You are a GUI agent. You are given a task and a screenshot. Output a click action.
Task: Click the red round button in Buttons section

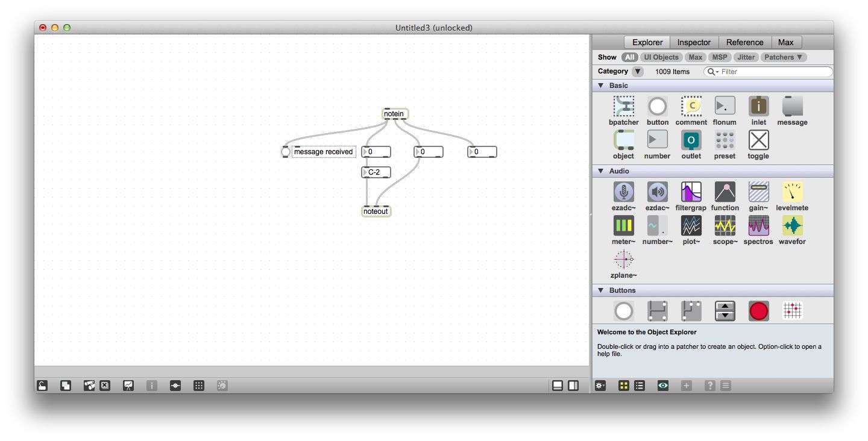(758, 311)
